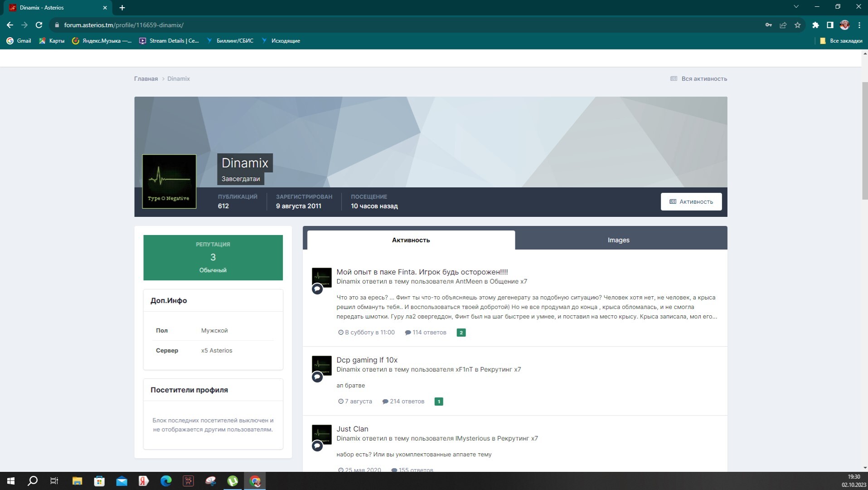Bookmark this page with star icon

click(797, 25)
